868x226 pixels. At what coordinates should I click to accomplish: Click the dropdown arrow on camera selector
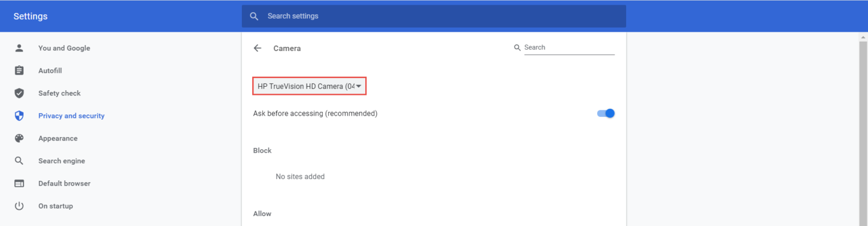point(359,86)
